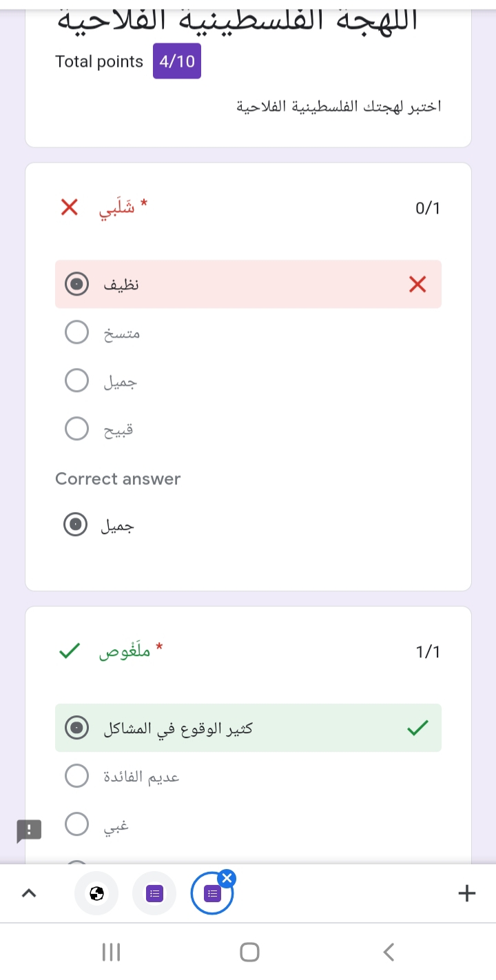
Task: Select the عديم الفائدة radio option
Action: pyautogui.click(x=76, y=776)
